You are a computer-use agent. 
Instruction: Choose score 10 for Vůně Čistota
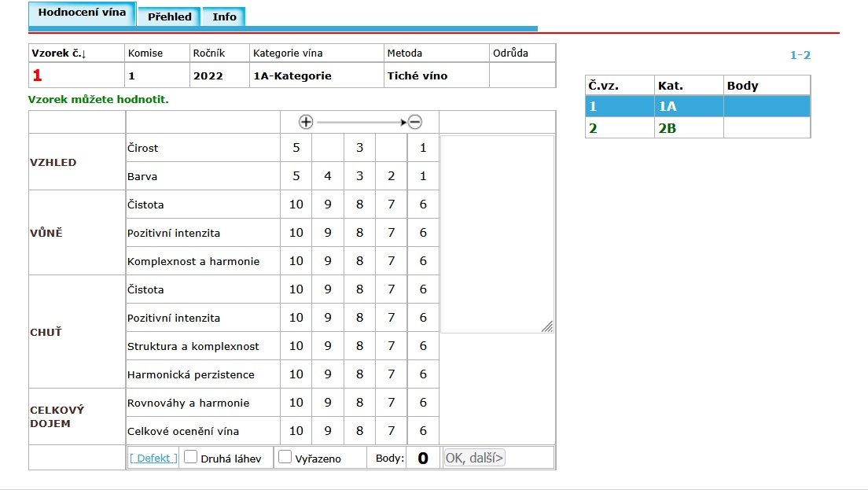296,204
